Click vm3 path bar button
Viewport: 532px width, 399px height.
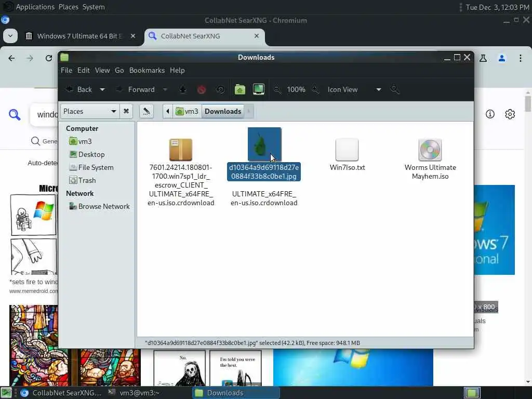point(187,111)
